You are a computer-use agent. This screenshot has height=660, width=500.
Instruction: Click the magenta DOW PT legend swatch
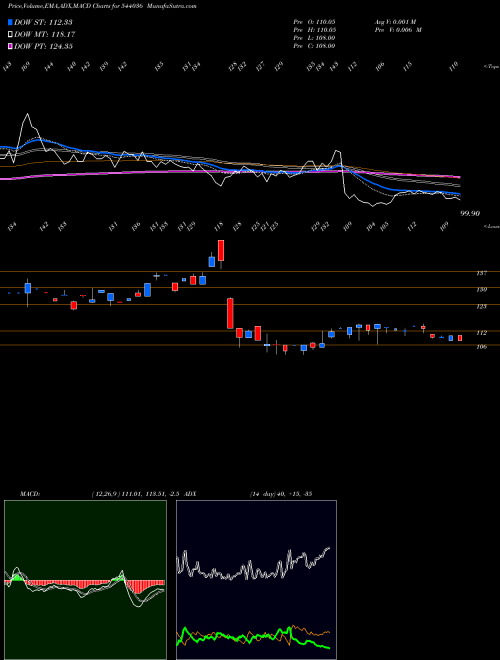(10, 46)
